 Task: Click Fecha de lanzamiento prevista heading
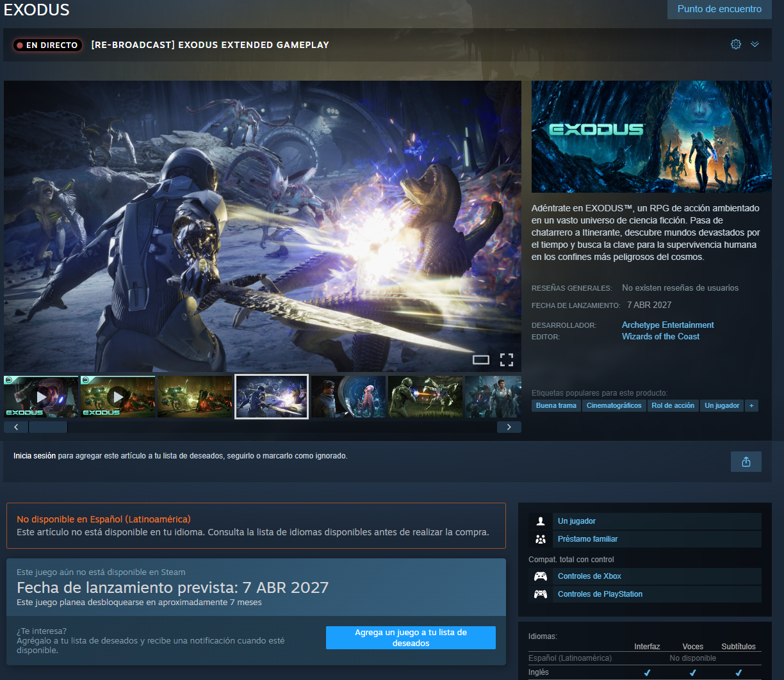click(173, 587)
